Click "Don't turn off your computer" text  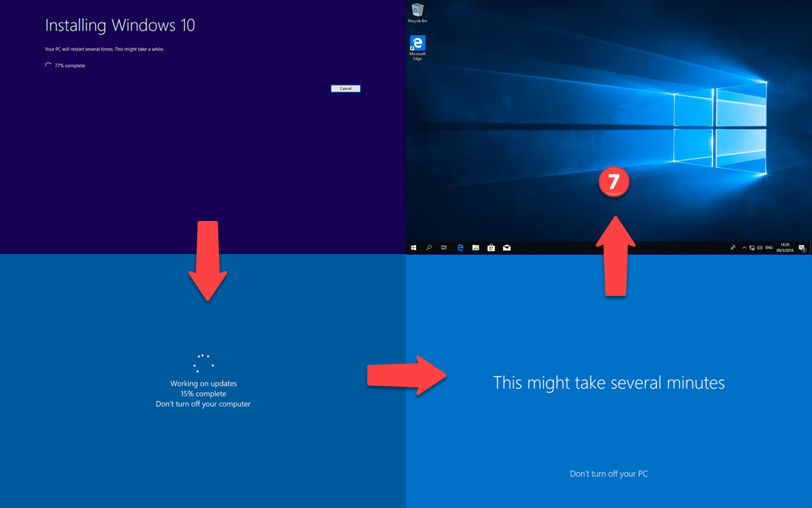coord(203,404)
